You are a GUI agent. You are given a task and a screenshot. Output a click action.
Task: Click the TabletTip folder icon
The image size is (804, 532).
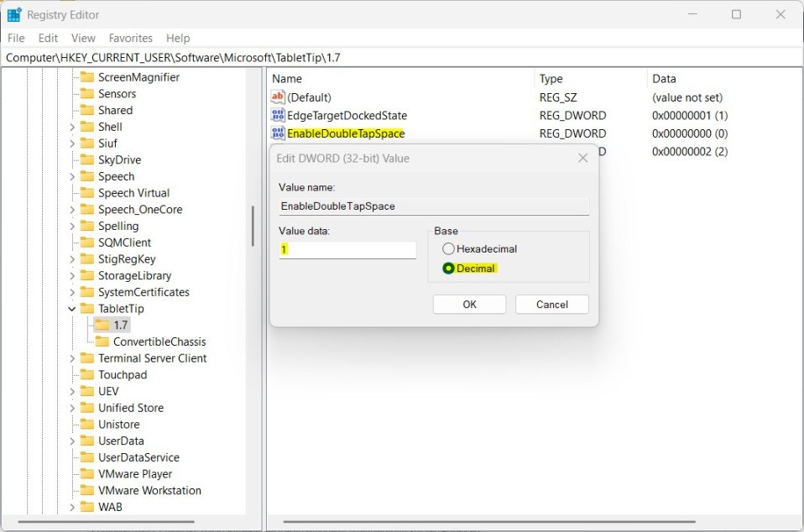(87, 309)
